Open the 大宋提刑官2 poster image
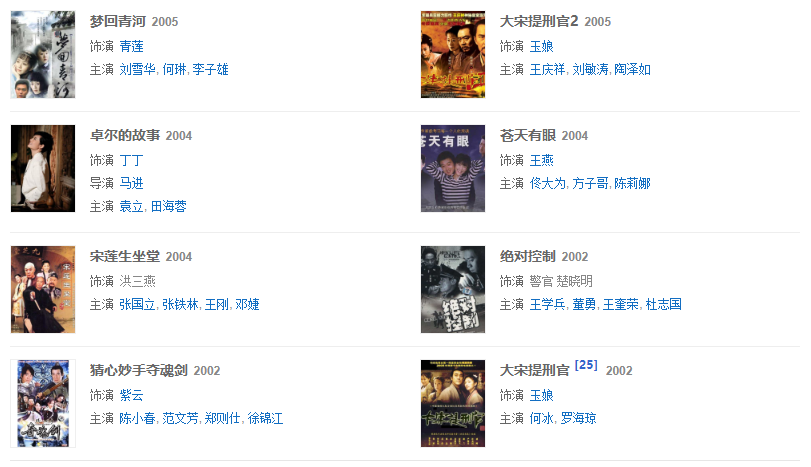This screenshot has width=811, height=467. 453,54
